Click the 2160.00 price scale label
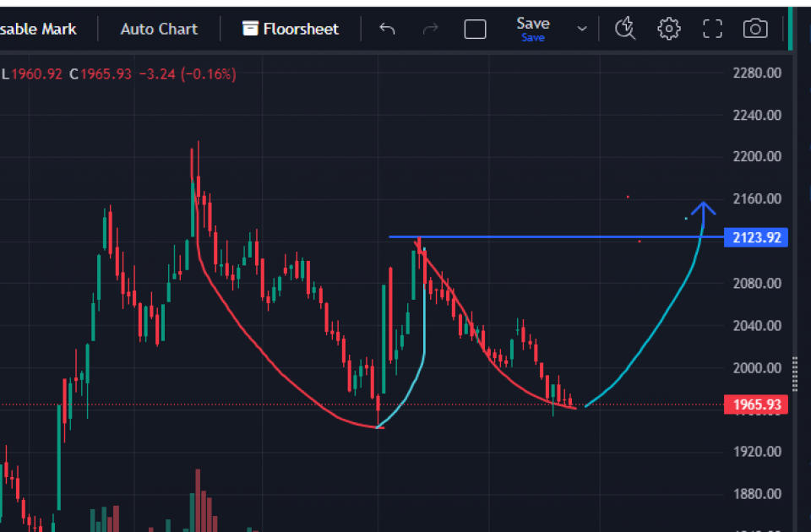 [x=757, y=199]
